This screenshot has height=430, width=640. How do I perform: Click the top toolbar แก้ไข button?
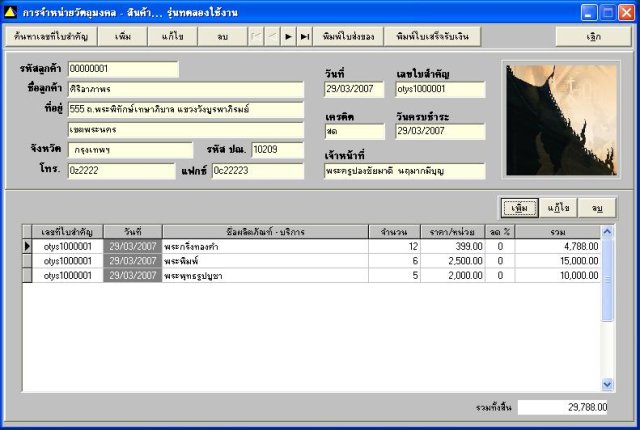pos(171,35)
